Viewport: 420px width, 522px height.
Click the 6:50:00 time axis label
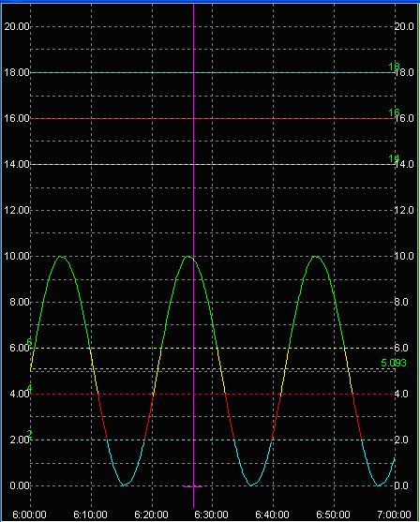[x=333, y=515]
